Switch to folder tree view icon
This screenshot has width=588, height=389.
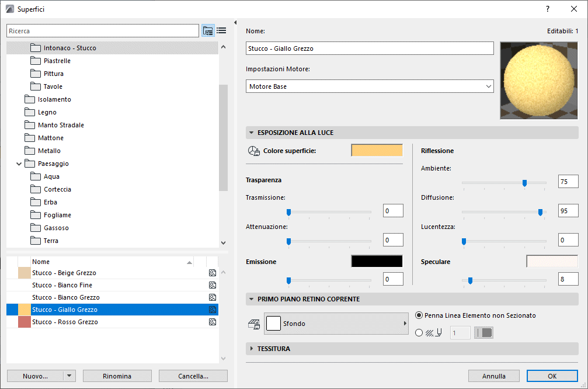(208, 31)
